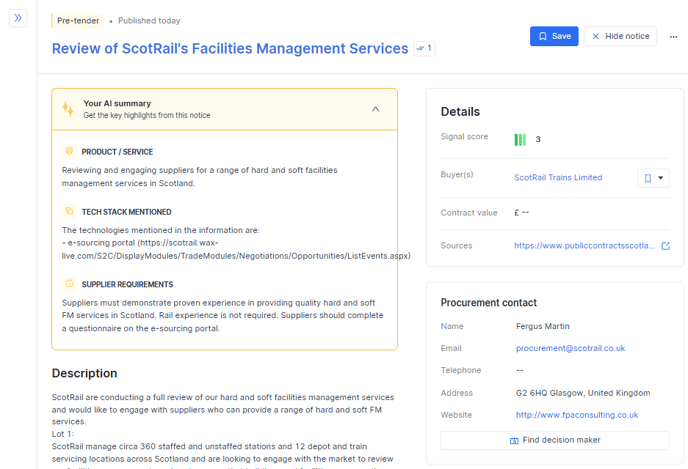This screenshot has height=469, width=688.
Task: Click the 'Contract value' label
Action: (x=469, y=213)
